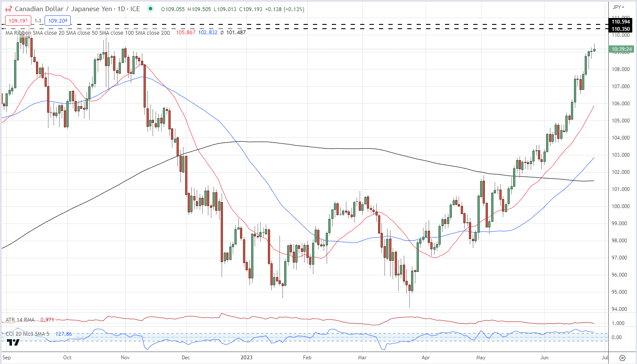Select the MA Ribbon indicator legend
The height and width of the screenshot is (364, 637).
(x=88, y=33)
